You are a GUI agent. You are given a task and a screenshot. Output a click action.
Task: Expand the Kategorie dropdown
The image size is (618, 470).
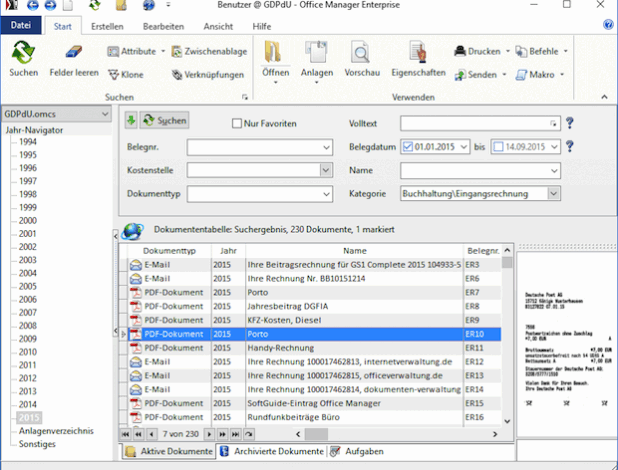click(x=553, y=194)
